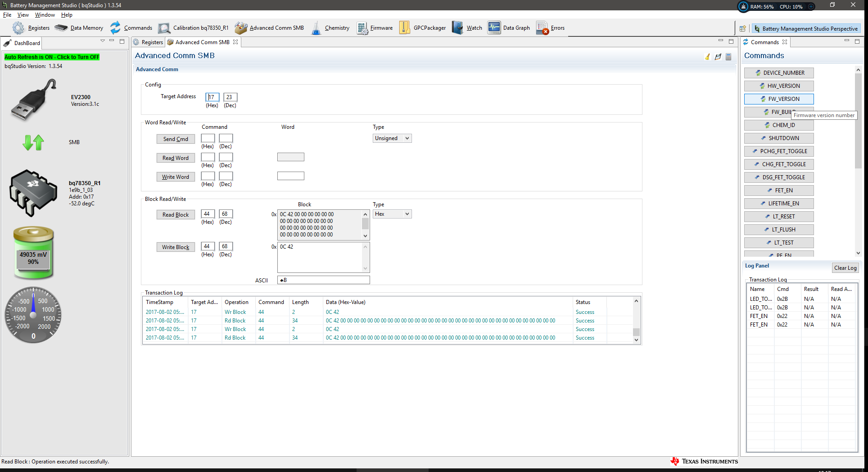This screenshot has height=472, width=868.
Task: Click the LT_RESET command button
Action: click(779, 217)
